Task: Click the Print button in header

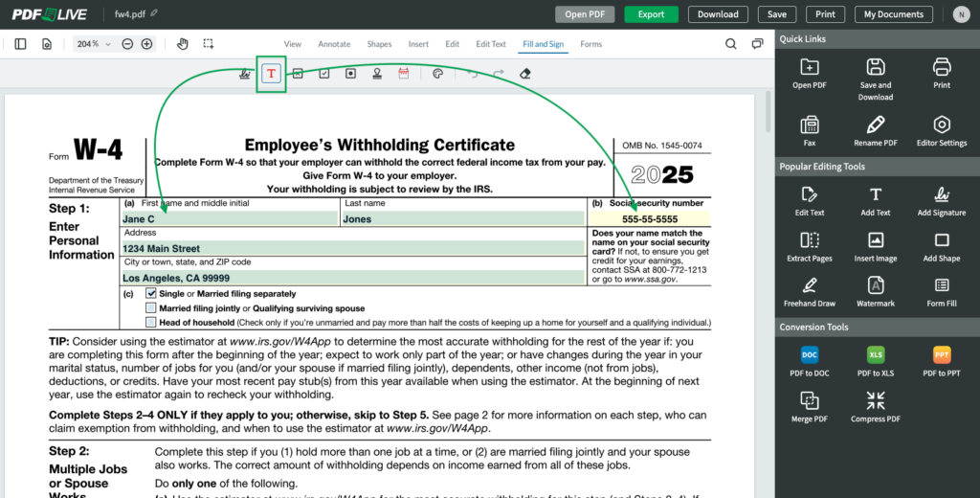Action: (x=826, y=14)
